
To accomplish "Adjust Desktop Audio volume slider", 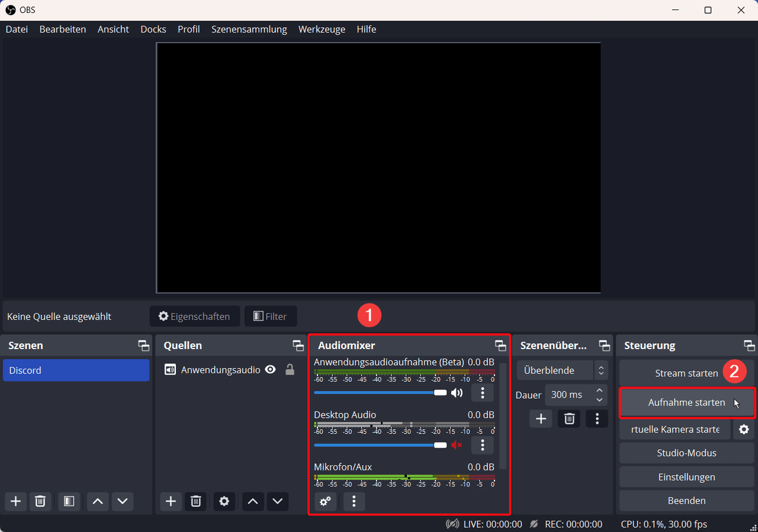I will [x=380, y=445].
